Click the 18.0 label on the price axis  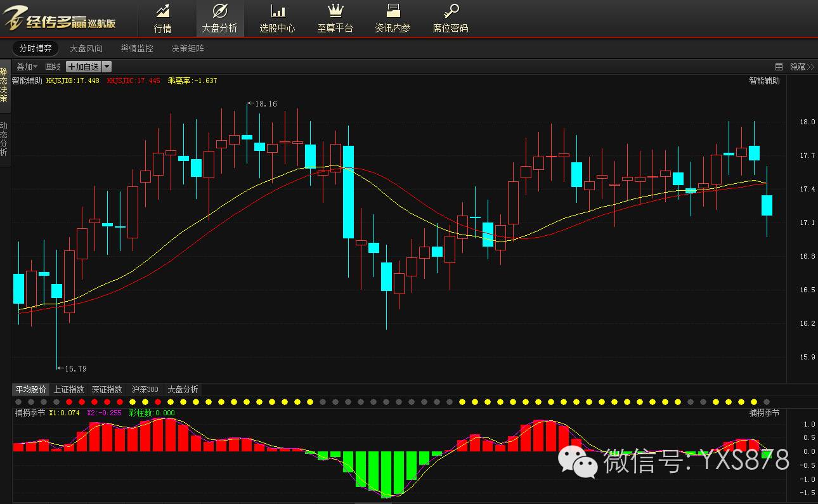point(807,122)
